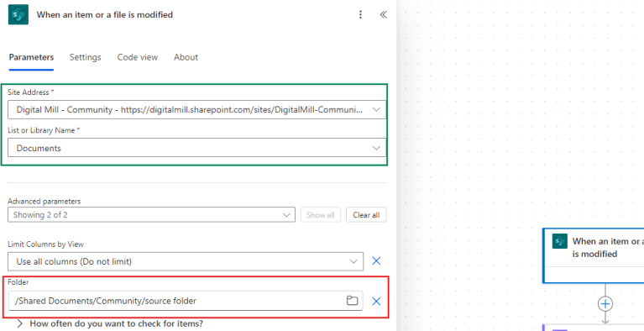Click the plus icon to add a step
The width and height of the screenshot is (644, 331).
[x=605, y=304]
